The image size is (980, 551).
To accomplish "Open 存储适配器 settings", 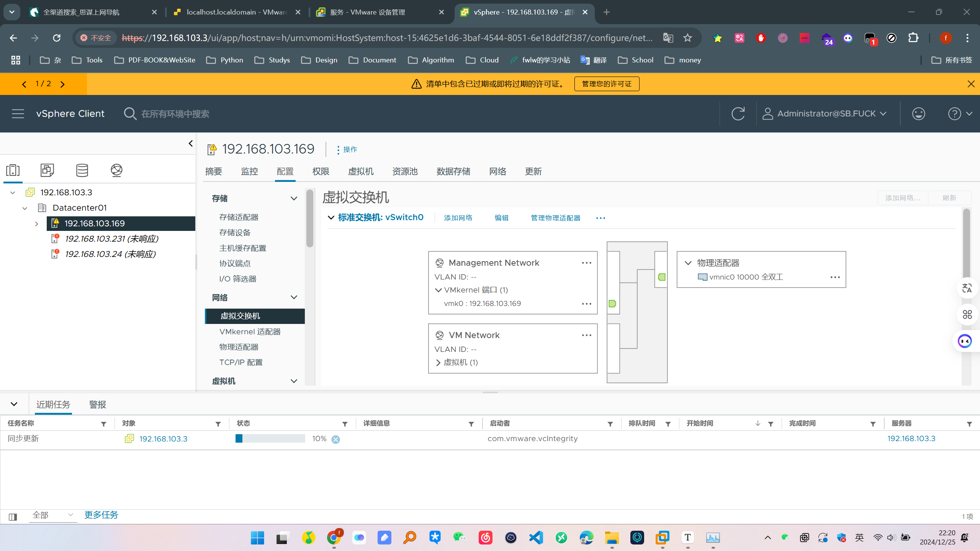I will tap(239, 217).
